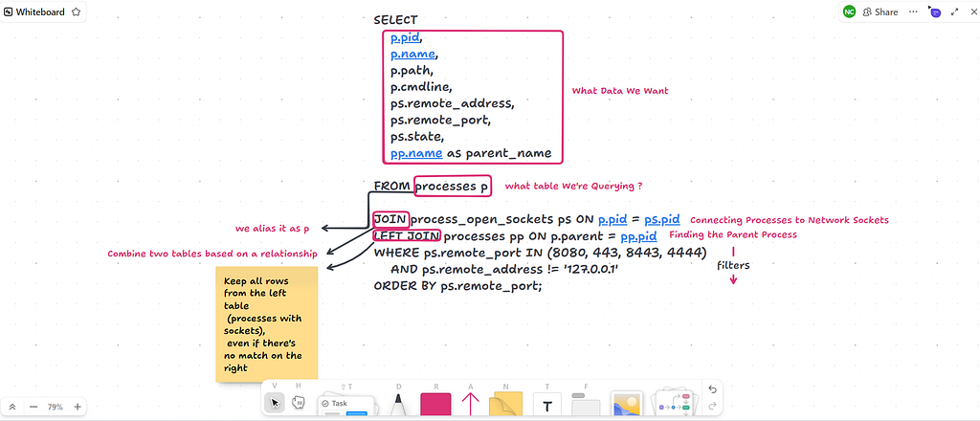Select the pointer selection tool

coord(275,403)
